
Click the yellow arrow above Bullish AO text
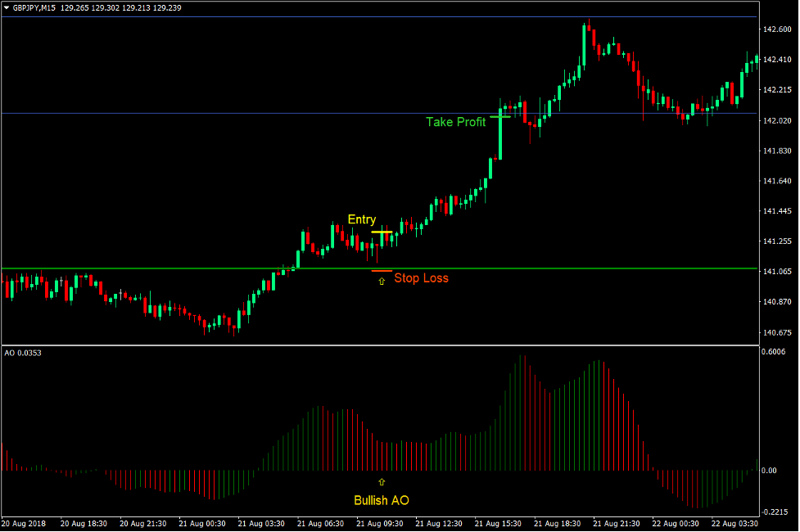pyautogui.click(x=381, y=481)
